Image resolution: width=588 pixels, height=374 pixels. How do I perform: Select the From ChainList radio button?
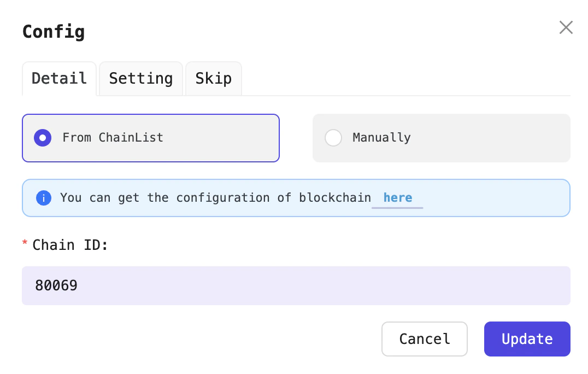[42, 138]
